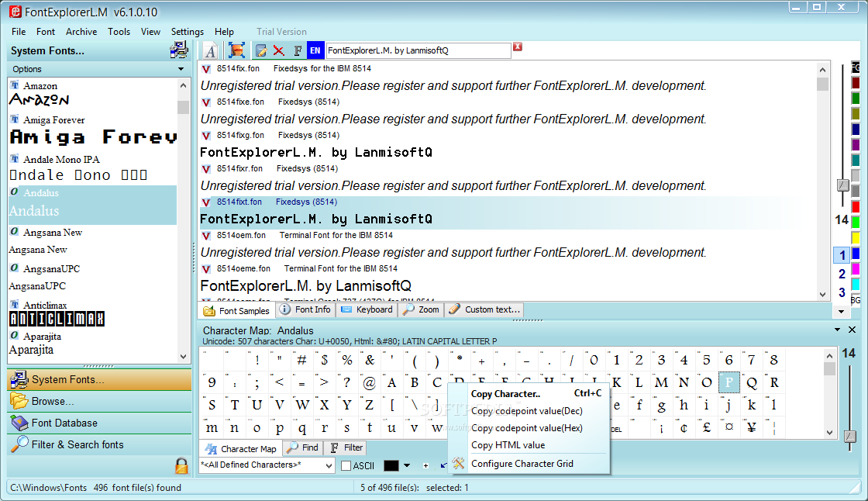Viewport: 868px width, 501px height.
Task: Select color preset number 2
Action: tap(842, 274)
